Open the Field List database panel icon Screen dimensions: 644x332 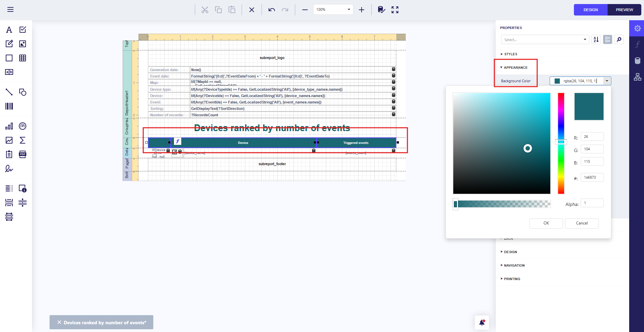pos(637,61)
